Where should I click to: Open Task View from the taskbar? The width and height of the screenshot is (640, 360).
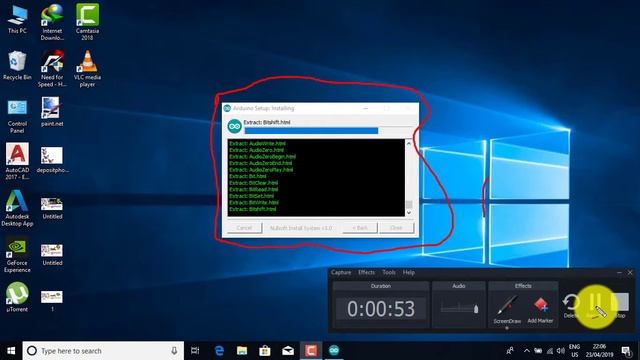pyautogui.click(x=195, y=351)
